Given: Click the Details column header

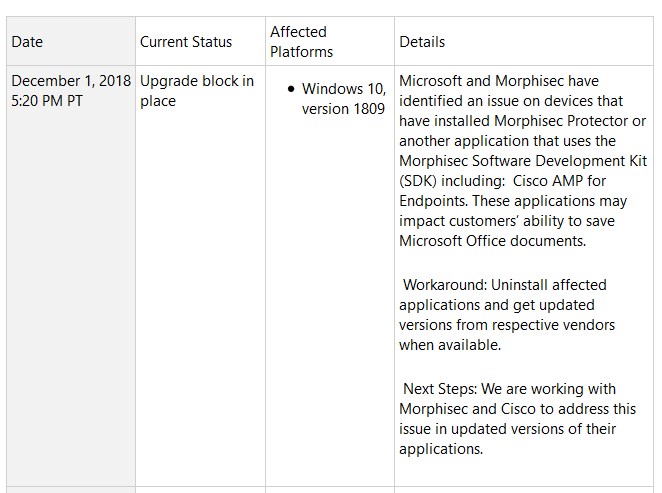Looking at the screenshot, I should coord(422,42).
